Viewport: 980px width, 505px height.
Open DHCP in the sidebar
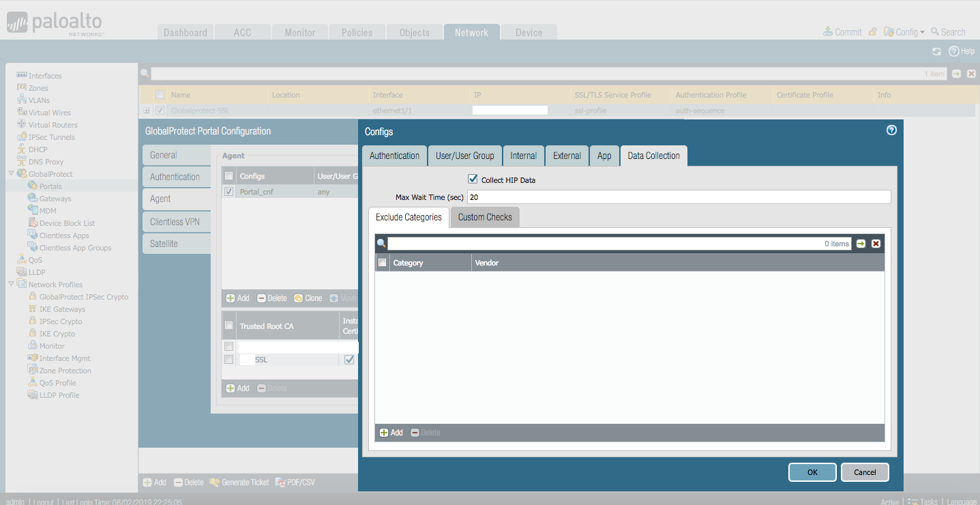pyautogui.click(x=38, y=149)
